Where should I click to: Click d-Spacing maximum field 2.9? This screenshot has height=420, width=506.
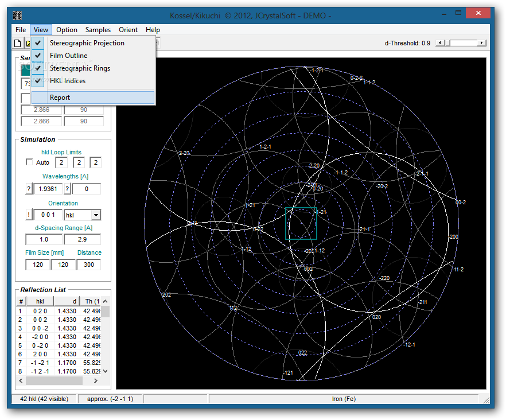click(x=82, y=239)
